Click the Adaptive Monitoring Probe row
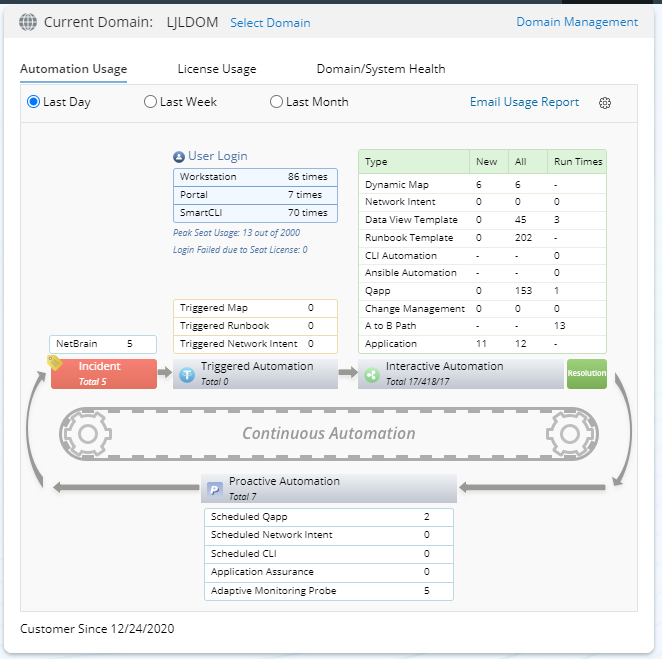 point(329,591)
